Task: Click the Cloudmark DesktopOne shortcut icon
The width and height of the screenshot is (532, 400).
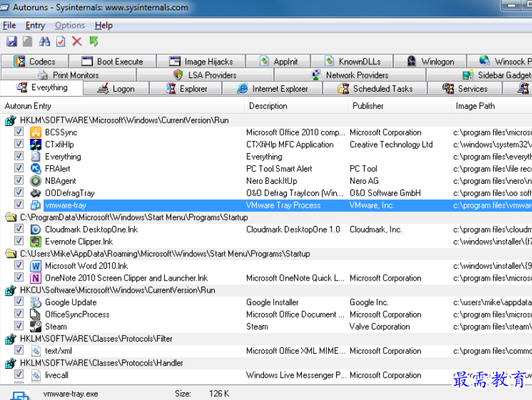Action: pos(35,229)
